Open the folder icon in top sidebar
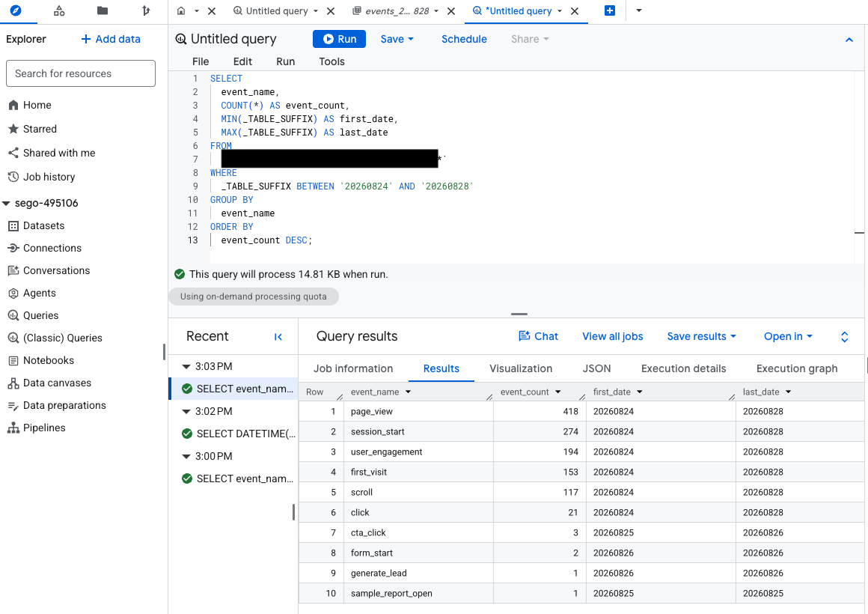Screen dimensions: 868x614 pos(103,10)
